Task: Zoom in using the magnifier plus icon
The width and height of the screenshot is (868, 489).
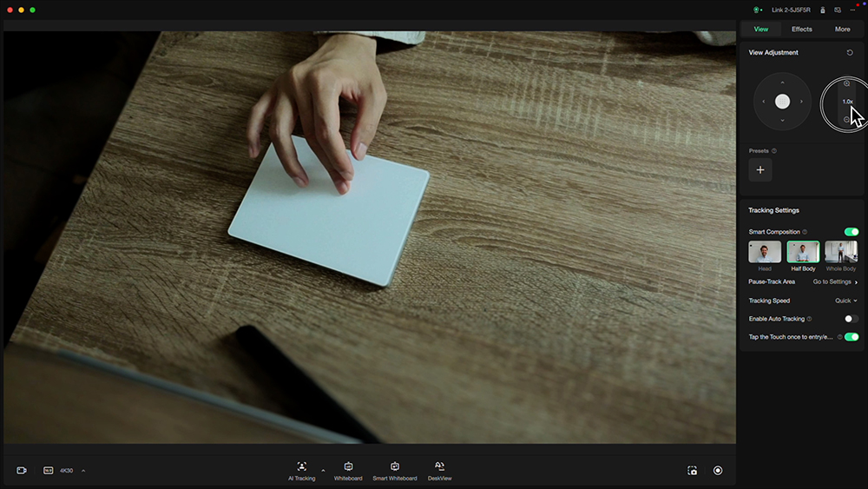Action: coord(846,83)
